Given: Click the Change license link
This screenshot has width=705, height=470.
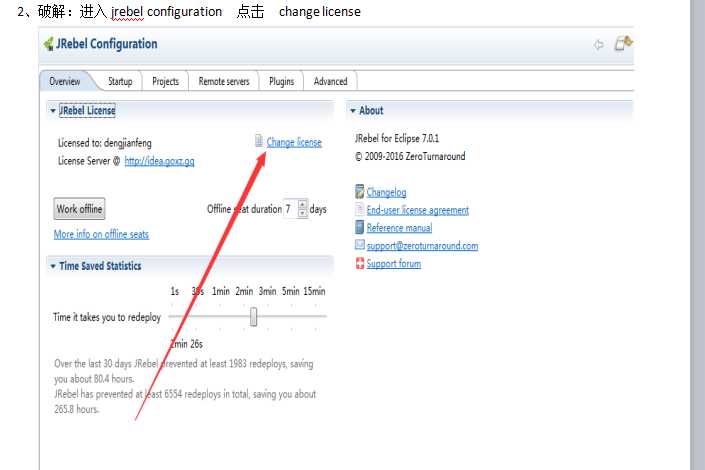Looking at the screenshot, I should 294,143.
